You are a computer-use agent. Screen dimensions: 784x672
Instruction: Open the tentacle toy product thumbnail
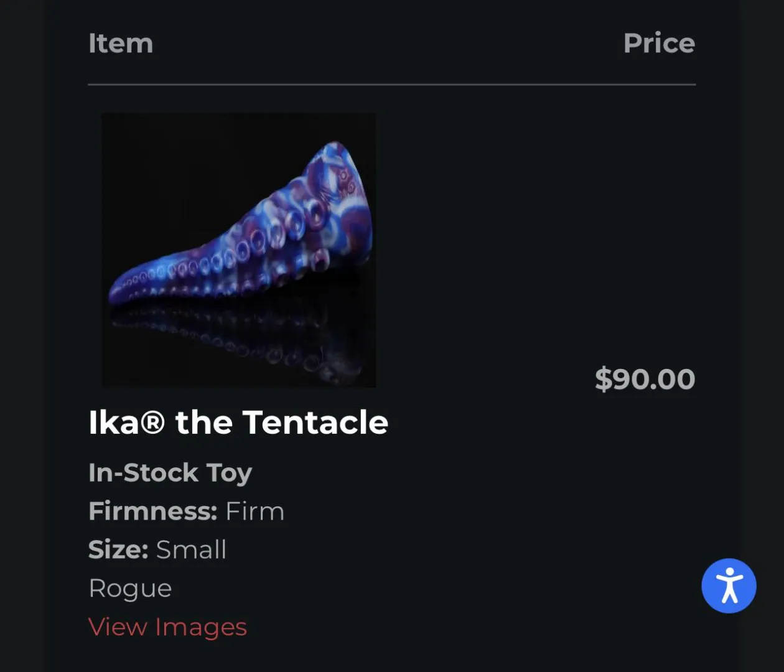pyautogui.click(x=239, y=249)
